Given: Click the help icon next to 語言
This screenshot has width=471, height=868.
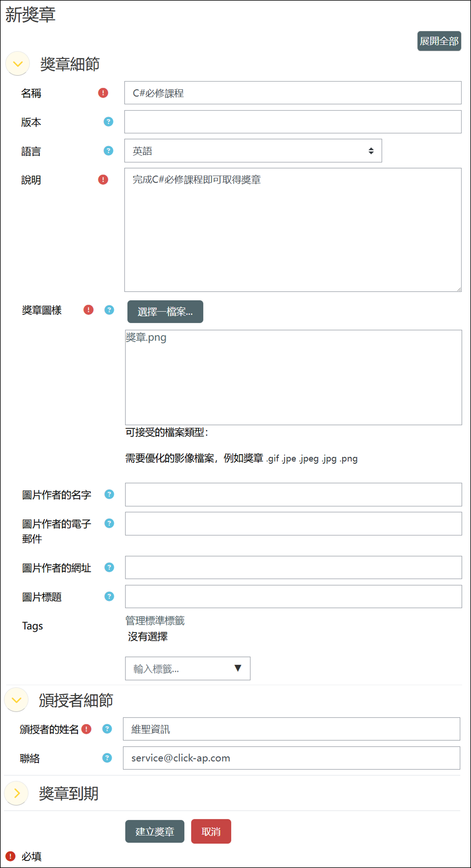Looking at the screenshot, I should pos(108,151).
